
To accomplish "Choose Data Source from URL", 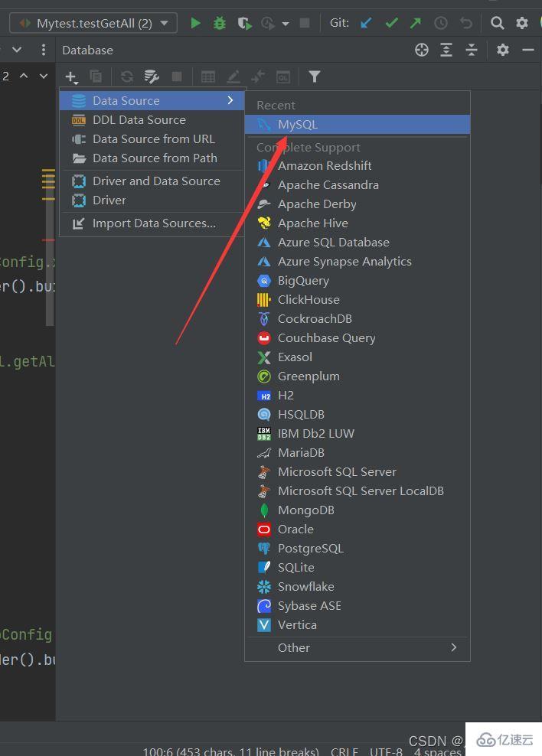I will [152, 138].
